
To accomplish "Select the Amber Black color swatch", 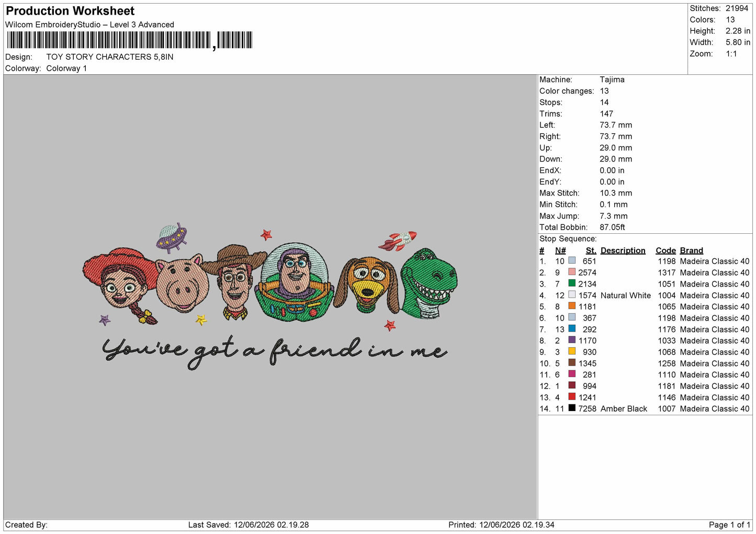I will (572, 408).
